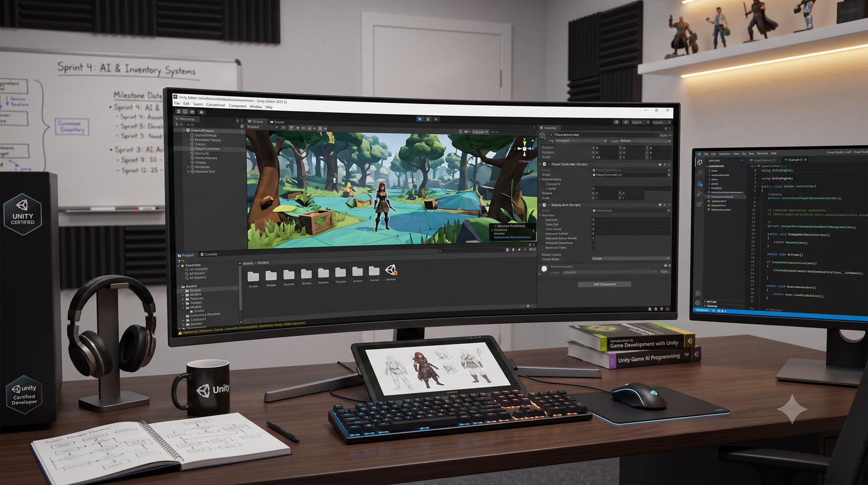Screen dimensions: 868x485
Task: Click the Hierarchy search field
Action: (212, 124)
